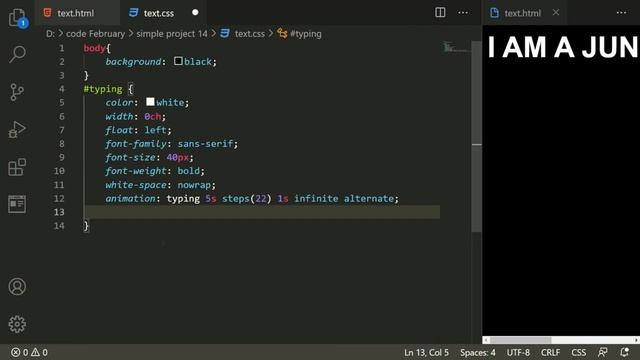Change line endings via CRLF

[550, 352]
